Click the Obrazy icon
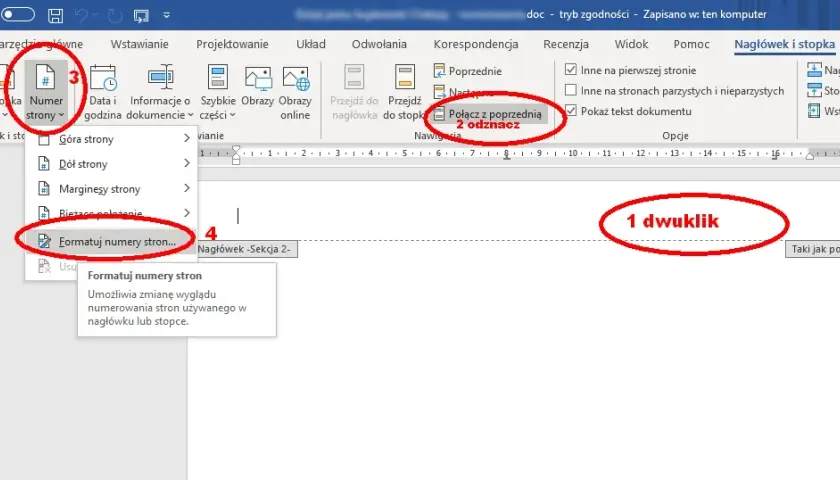 click(258, 86)
